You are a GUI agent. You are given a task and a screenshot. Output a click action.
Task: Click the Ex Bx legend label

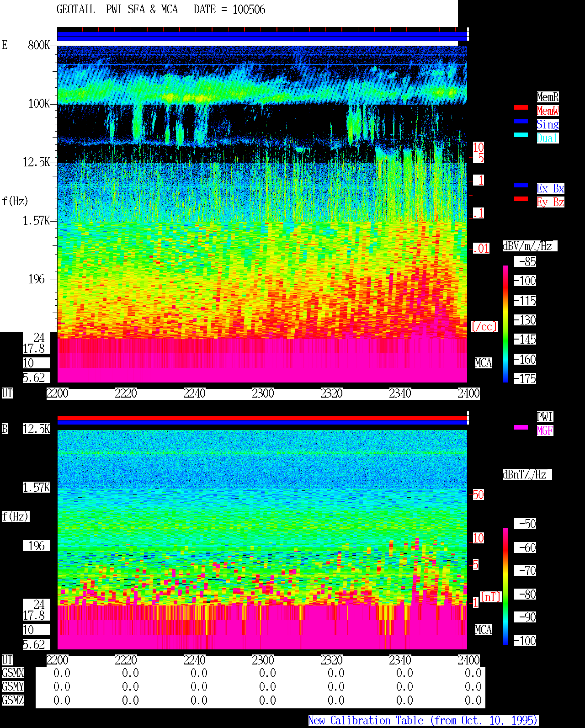pos(550,188)
